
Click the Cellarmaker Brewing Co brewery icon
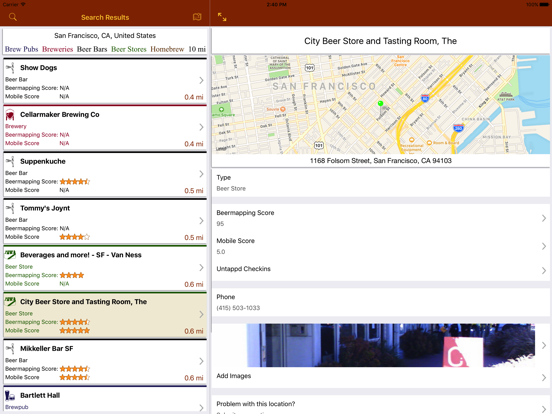[10, 114]
